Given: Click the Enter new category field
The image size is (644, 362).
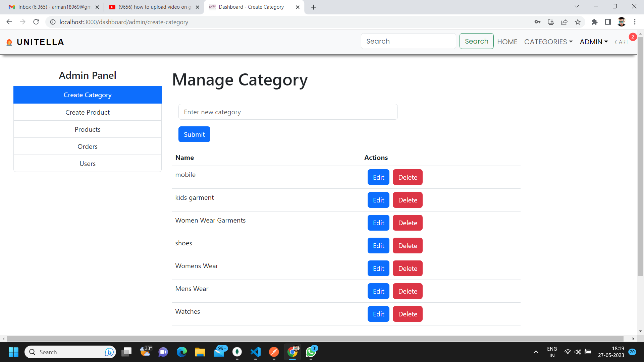Looking at the screenshot, I should pyautogui.click(x=288, y=112).
